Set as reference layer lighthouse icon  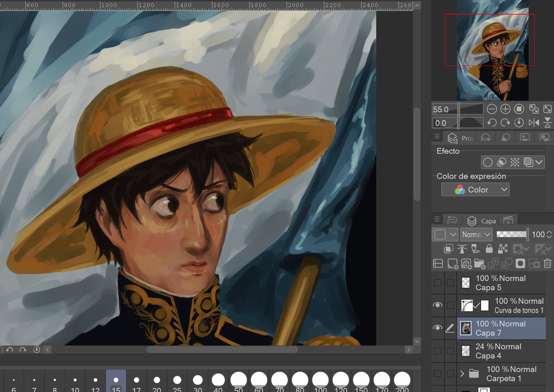[462, 249]
